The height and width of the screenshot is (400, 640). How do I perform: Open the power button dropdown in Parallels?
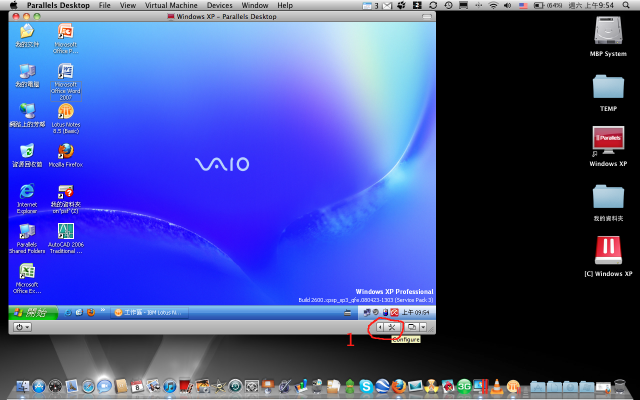click(22, 327)
